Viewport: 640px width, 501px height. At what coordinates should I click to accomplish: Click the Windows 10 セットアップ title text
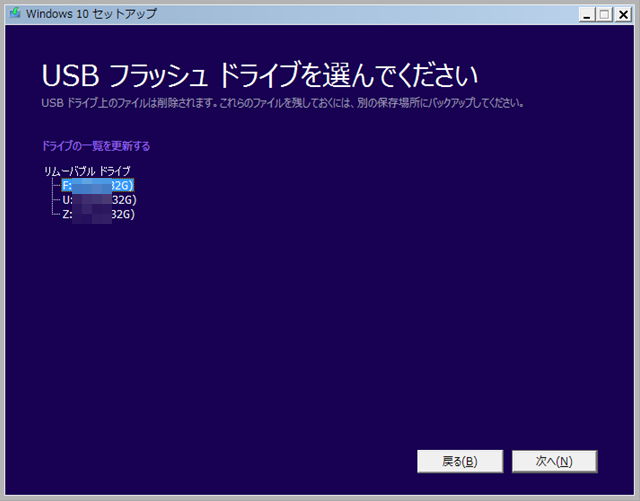tap(91, 13)
